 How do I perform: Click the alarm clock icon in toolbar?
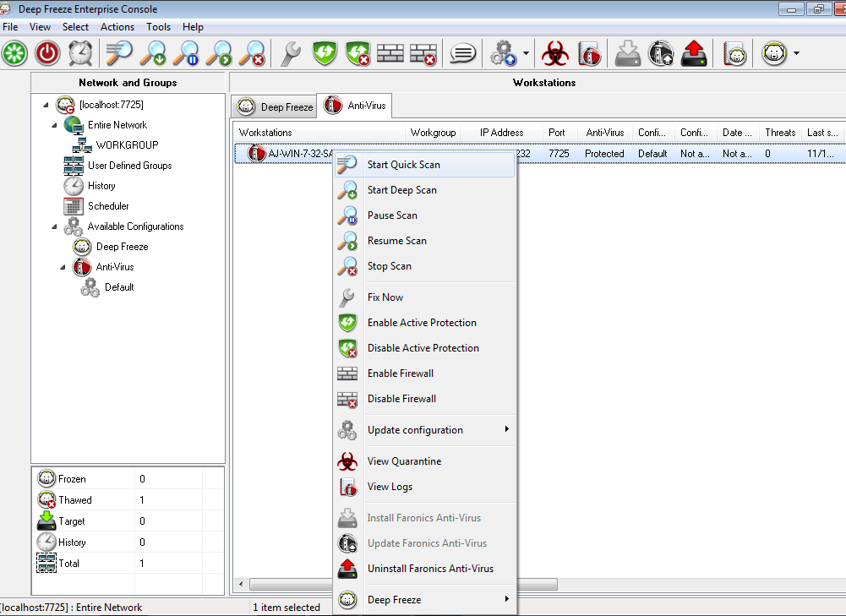[x=80, y=54]
